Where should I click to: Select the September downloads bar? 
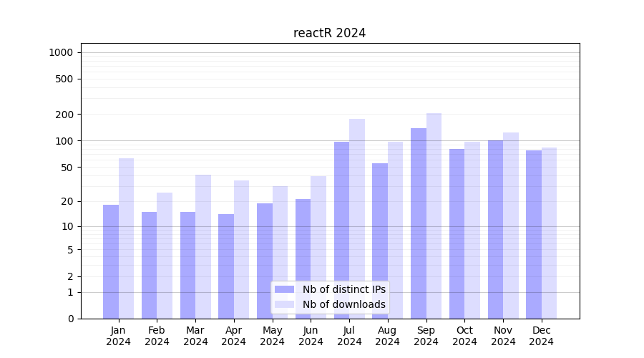[x=434, y=216]
